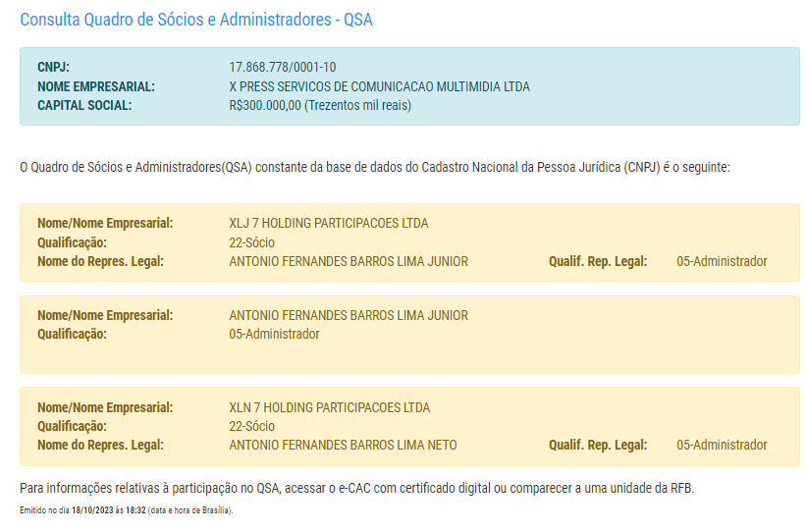This screenshot has width=806, height=532.
Task: Click the e-CAC information footer sentence
Action: pyautogui.click(x=356, y=488)
